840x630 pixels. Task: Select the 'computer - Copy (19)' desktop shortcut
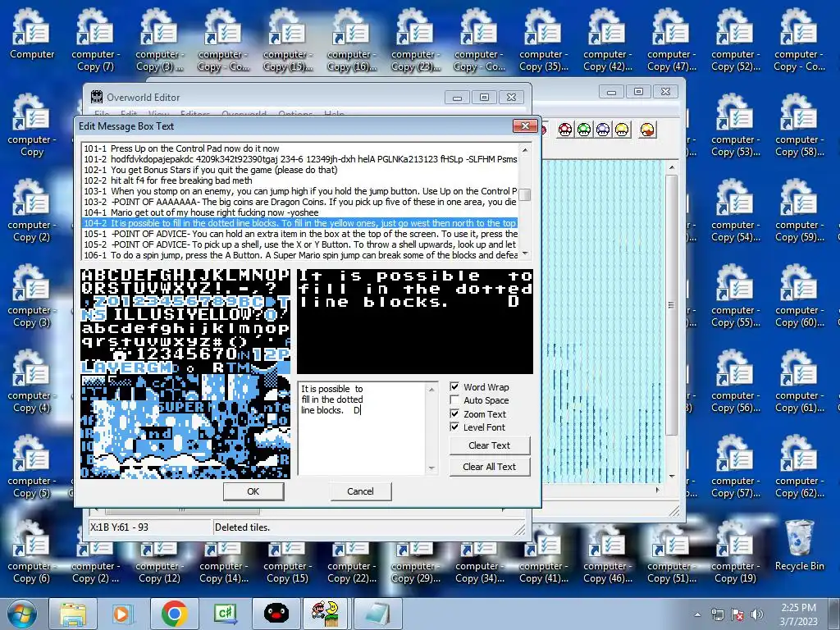click(x=736, y=552)
